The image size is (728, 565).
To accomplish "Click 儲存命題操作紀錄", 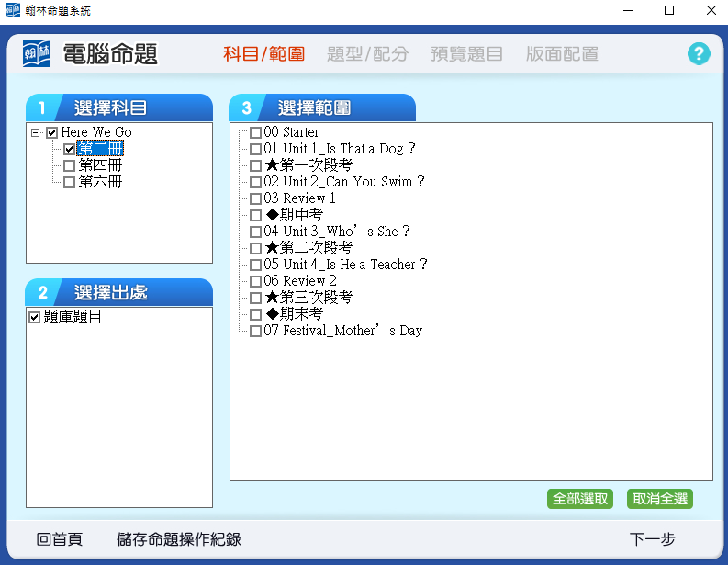I will pyautogui.click(x=179, y=539).
